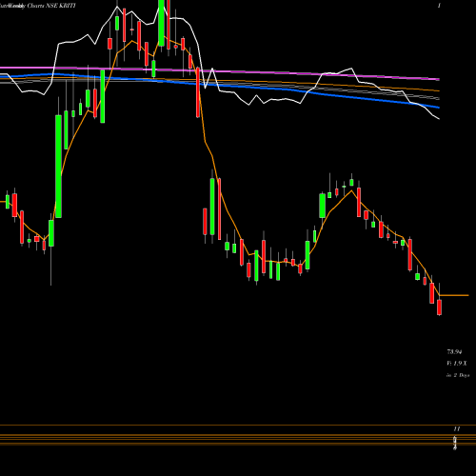
Task: Click the latest red candlestick at the right end
Action: point(439,307)
